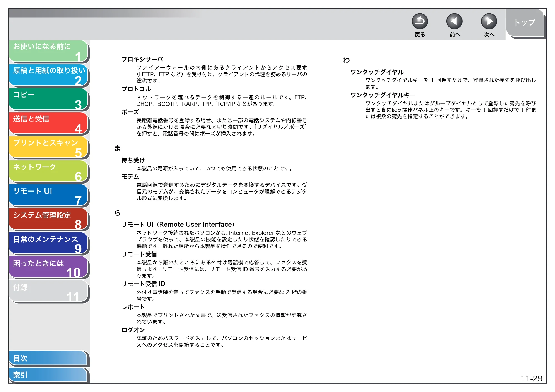Click the term リモート UI (Remote User Interface)

178,225
